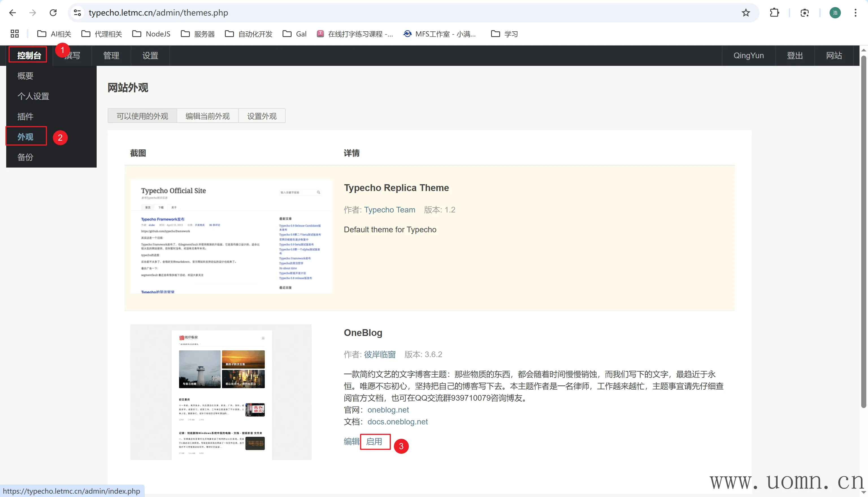Open the 管理 top menu

coord(111,56)
